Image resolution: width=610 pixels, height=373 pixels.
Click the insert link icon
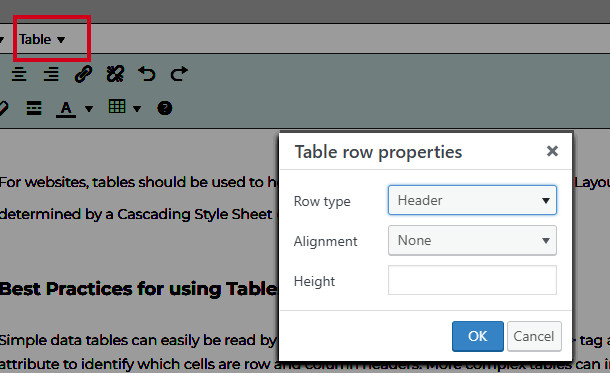(x=83, y=74)
